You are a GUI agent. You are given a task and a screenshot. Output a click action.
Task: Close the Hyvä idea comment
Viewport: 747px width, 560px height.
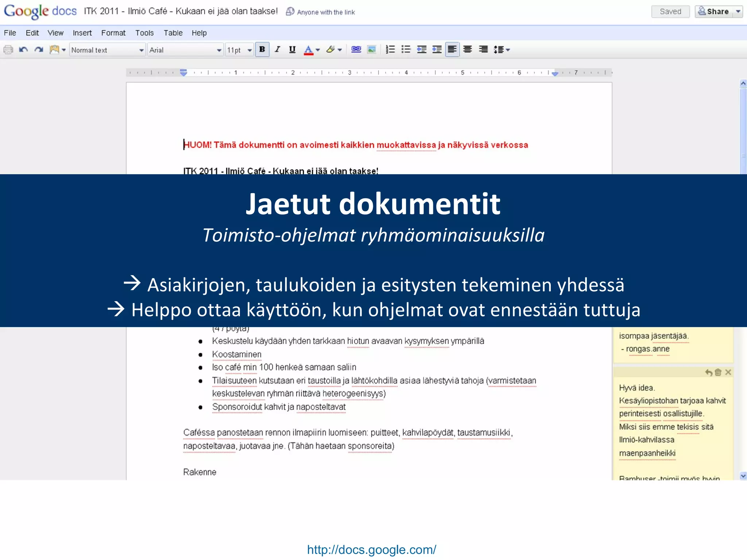coord(728,372)
